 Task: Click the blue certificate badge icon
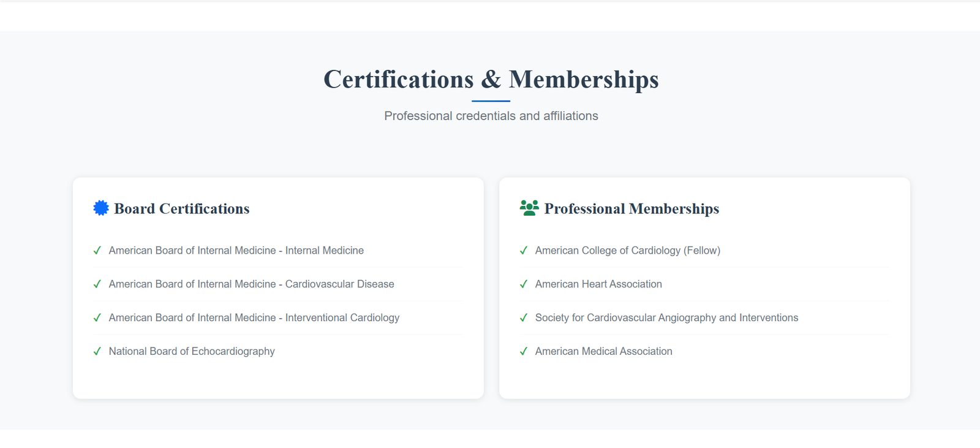coord(101,208)
